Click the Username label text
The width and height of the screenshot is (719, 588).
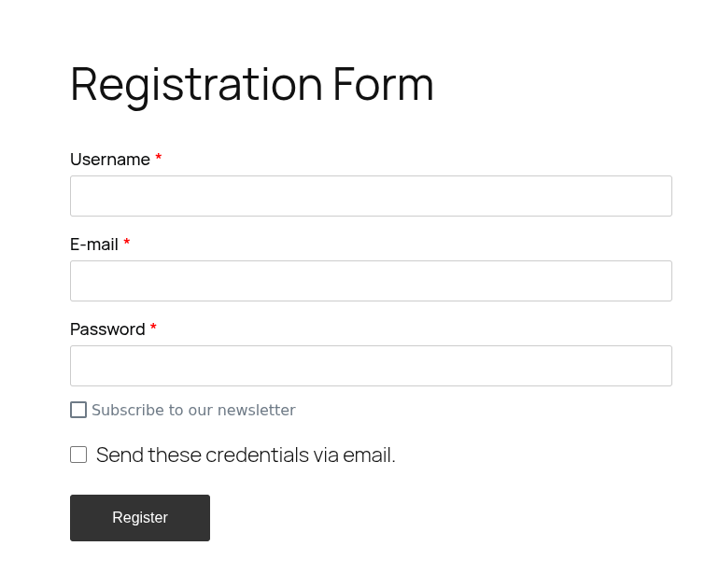coord(109,160)
